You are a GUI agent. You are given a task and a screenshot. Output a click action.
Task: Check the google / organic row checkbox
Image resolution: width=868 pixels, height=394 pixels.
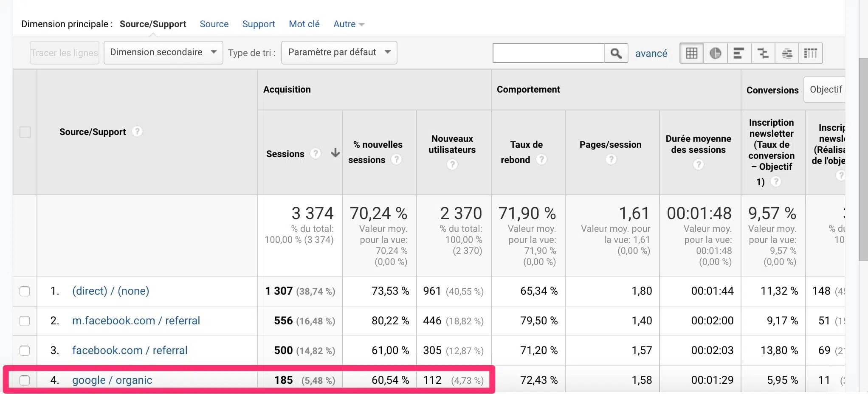[x=25, y=380]
